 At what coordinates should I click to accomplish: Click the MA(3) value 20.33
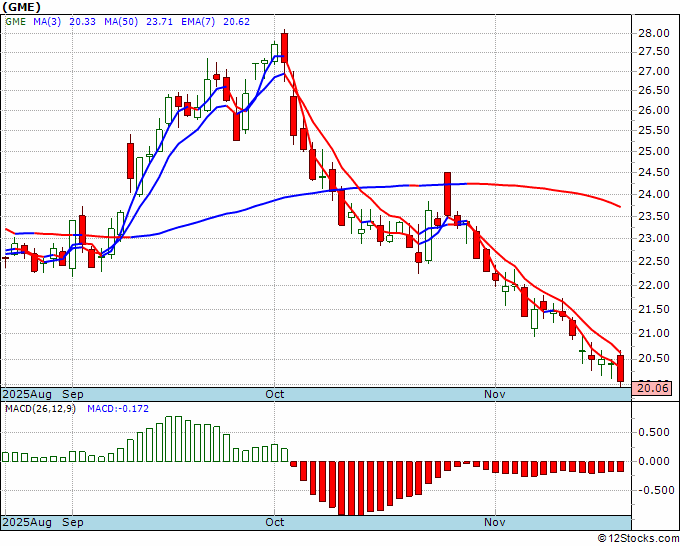coord(82,21)
